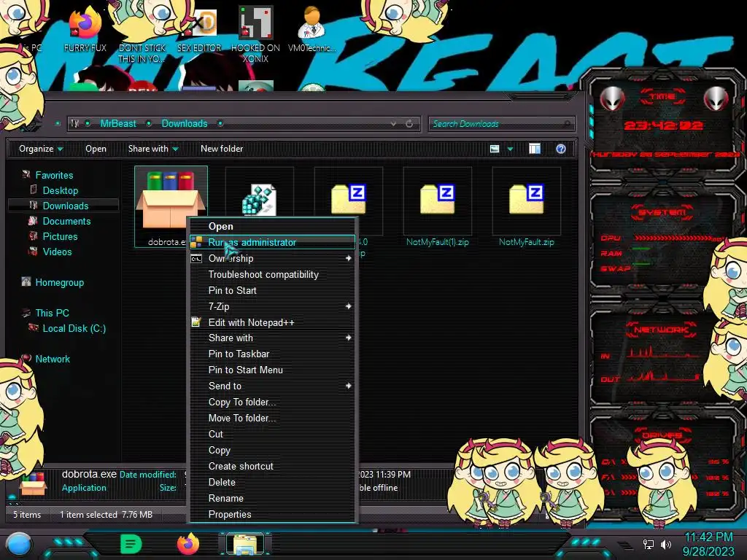Click the network tray icon
This screenshot has width=747, height=560.
(649, 544)
